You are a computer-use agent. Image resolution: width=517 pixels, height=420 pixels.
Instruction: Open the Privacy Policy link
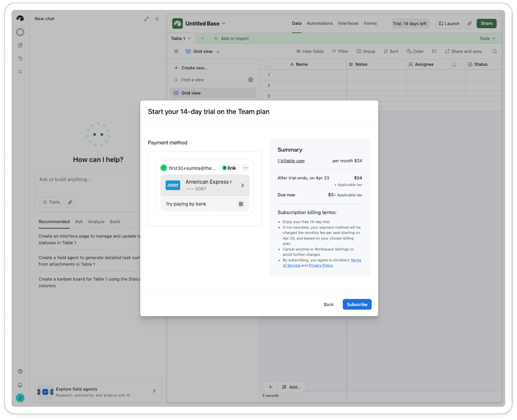tap(321, 266)
